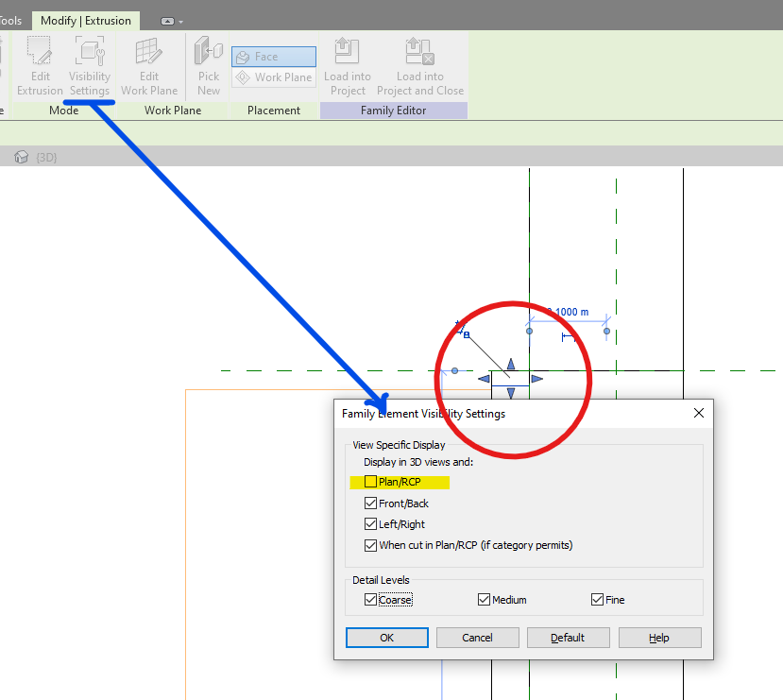Select the Pick New work plane tool
The height and width of the screenshot is (700, 783).
pyautogui.click(x=209, y=66)
